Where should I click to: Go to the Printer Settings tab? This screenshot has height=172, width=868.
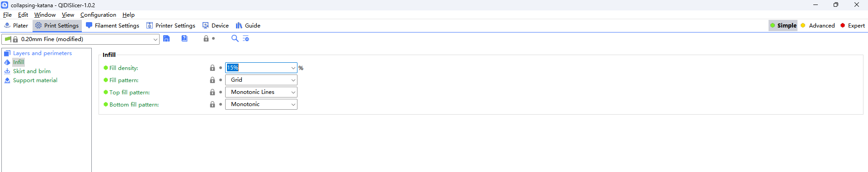[171, 26]
